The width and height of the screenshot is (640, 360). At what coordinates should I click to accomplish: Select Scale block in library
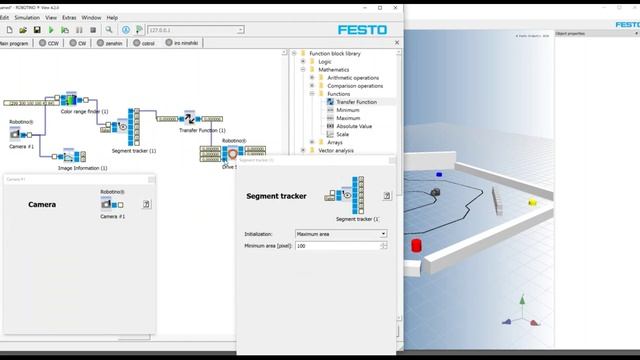pos(342,134)
